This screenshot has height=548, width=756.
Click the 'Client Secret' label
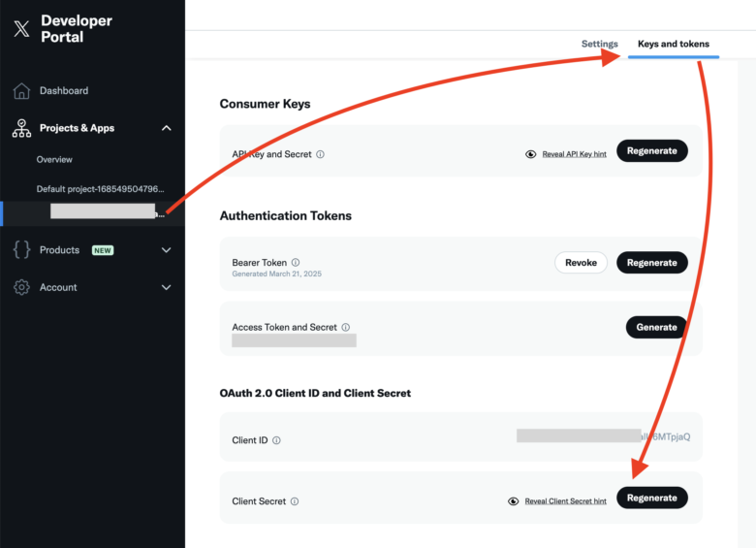pos(259,501)
